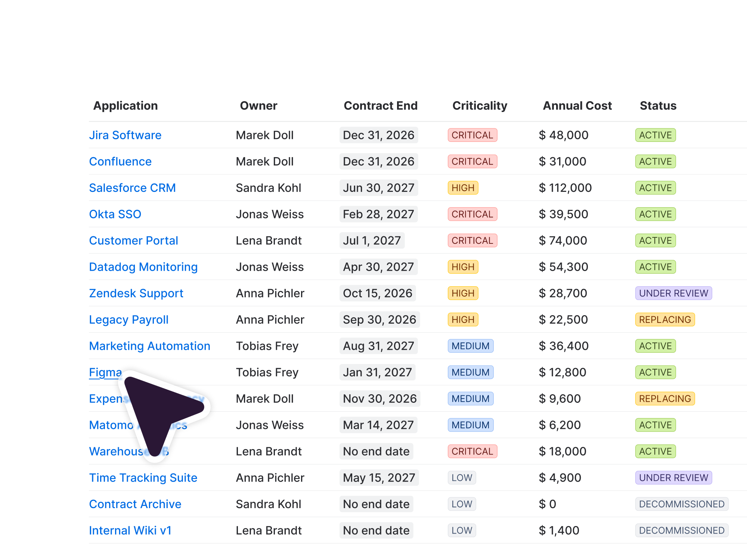Open the Marketing Automation link
The height and width of the screenshot is (560, 747).
(149, 346)
